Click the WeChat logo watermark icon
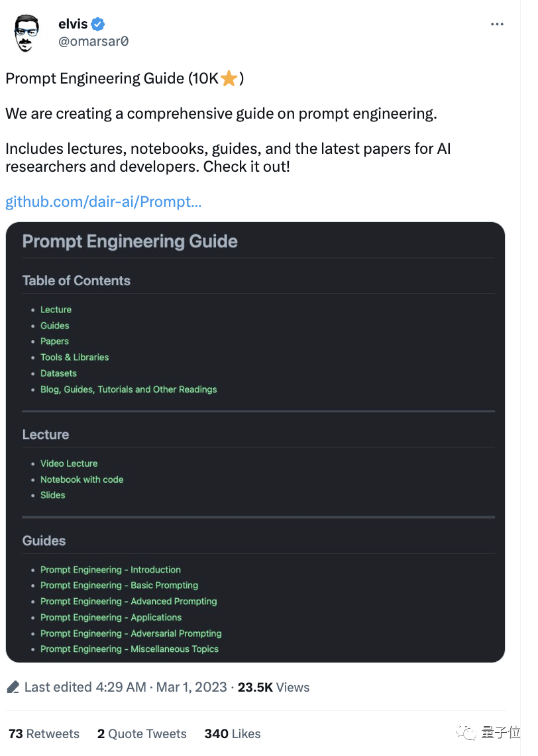Image resolution: width=538 pixels, height=756 pixels. click(x=466, y=733)
